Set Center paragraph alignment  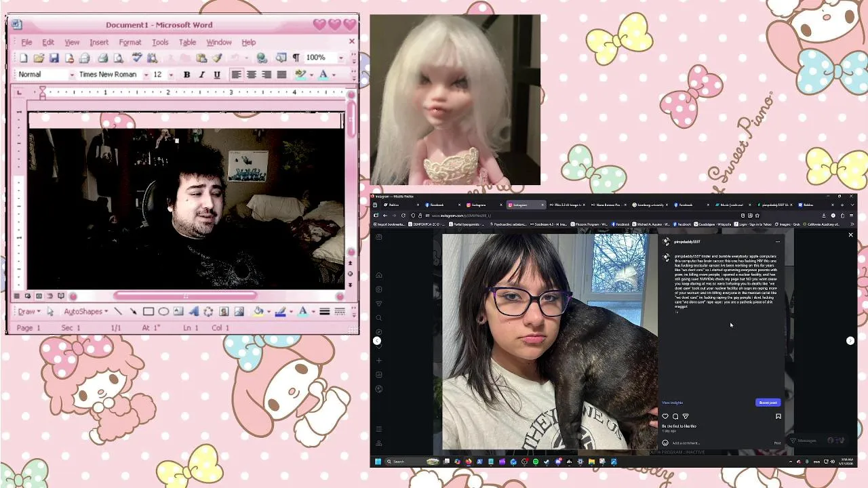(252, 75)
